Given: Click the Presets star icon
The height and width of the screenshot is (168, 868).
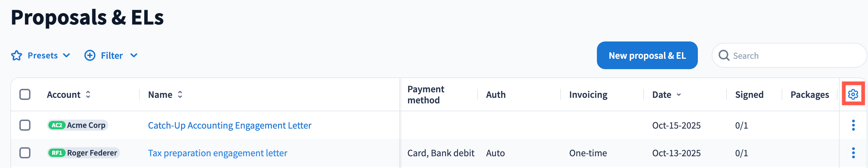Looking at the screenshot, I should tap(17, 56).
